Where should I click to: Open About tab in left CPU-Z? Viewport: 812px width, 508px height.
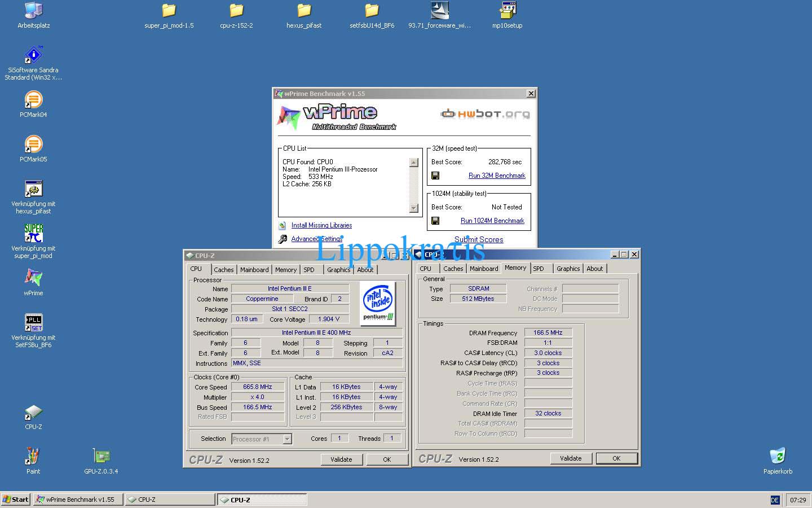point(365,270)
